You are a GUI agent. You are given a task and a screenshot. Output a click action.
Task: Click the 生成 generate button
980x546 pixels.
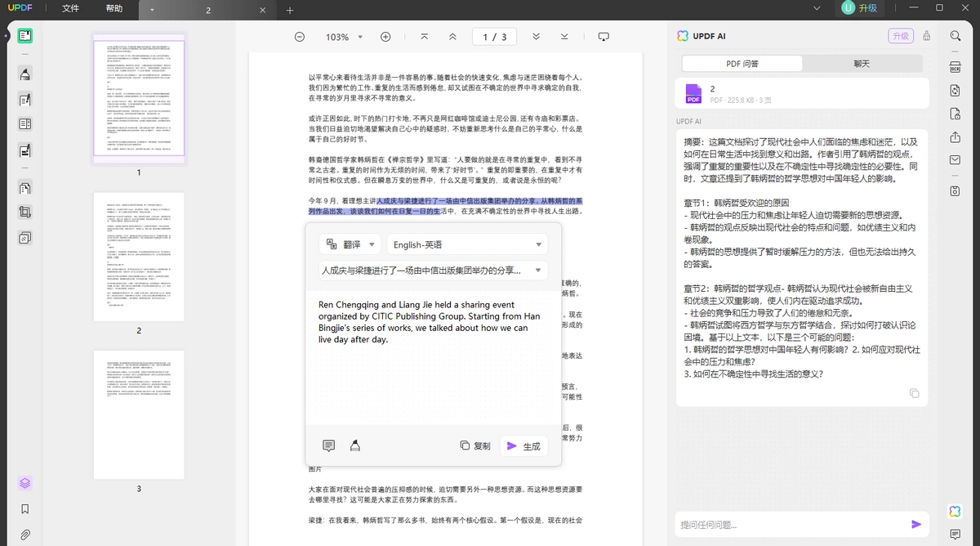[523, 445]
